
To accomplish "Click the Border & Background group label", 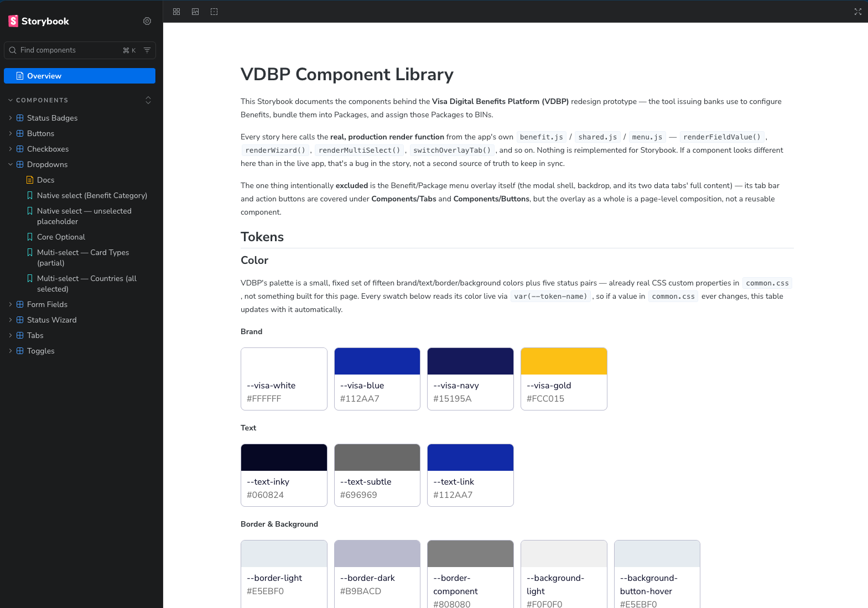I will click(x=279, y=524).
